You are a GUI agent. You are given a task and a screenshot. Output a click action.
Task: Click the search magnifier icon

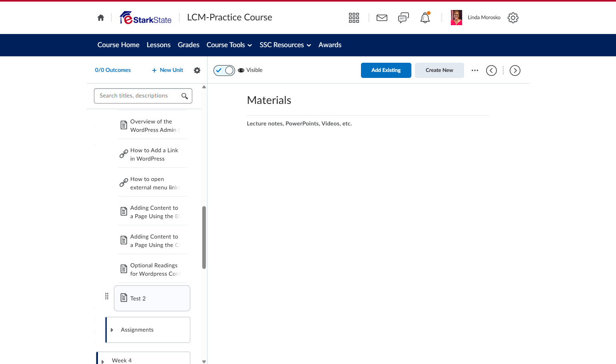point(185,96)
